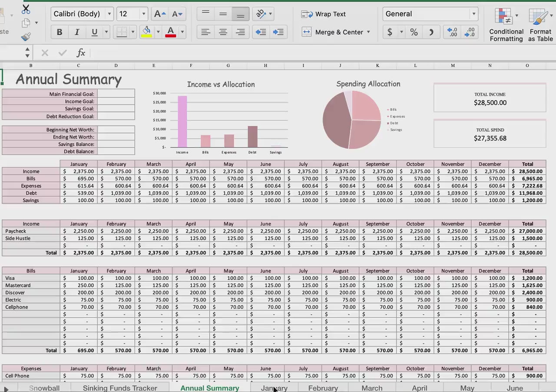Switch to the Snowball sheet tab
This screenshot has width=556, height=392.
44,388
